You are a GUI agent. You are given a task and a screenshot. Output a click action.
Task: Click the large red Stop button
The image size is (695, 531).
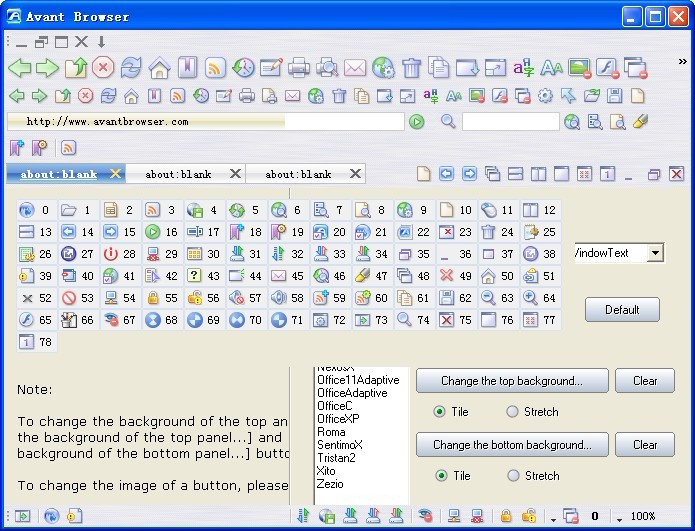pos(103,67)
